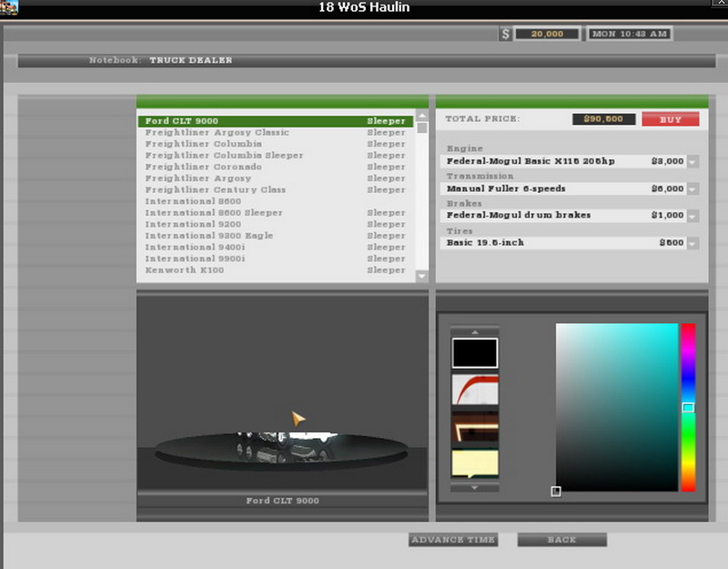The image size is (728, 569).
Task: Expand the Engine options dropdown
Action: point(693,162)
